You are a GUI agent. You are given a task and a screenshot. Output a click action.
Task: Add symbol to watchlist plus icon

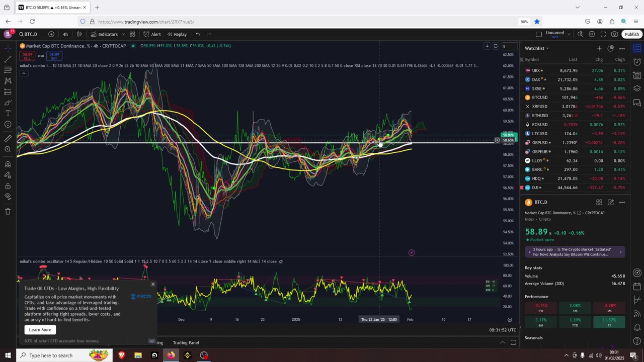click(599, 48)
